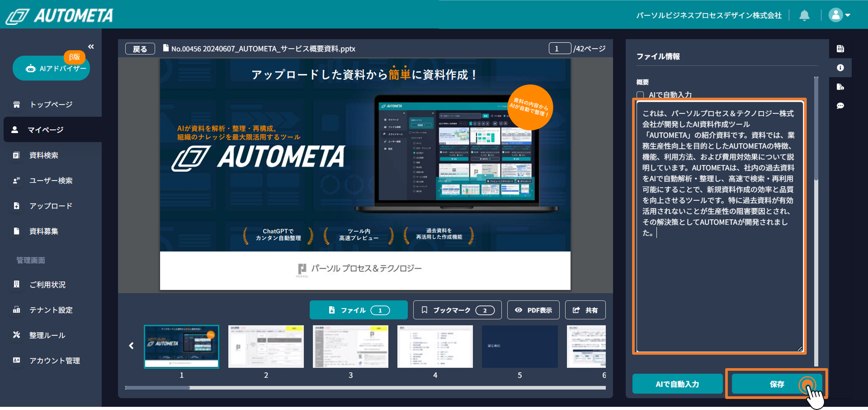Click the 保存 save button
The width and height of the screenshot is (868, 410).
(776, 384)
